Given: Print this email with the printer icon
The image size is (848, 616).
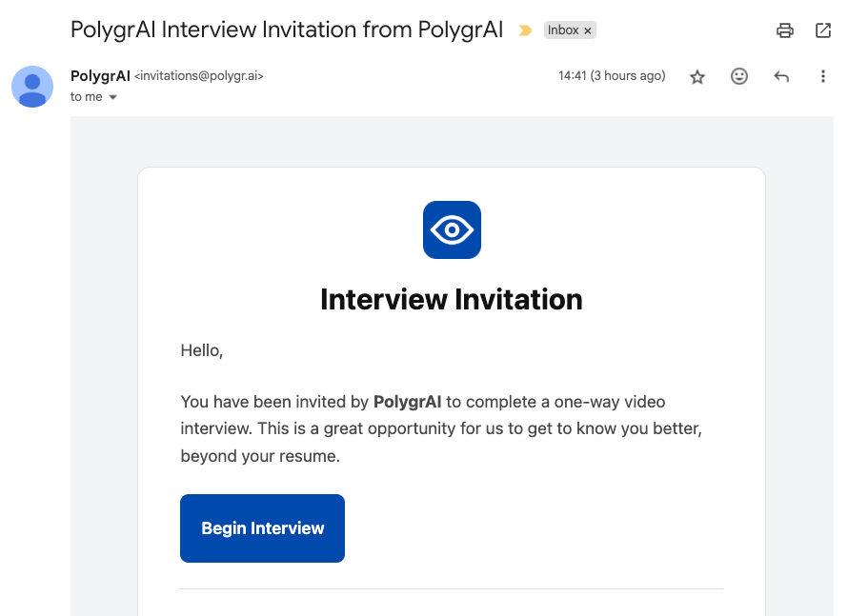Looking at the screenshot, I should (x=785, y=30).
